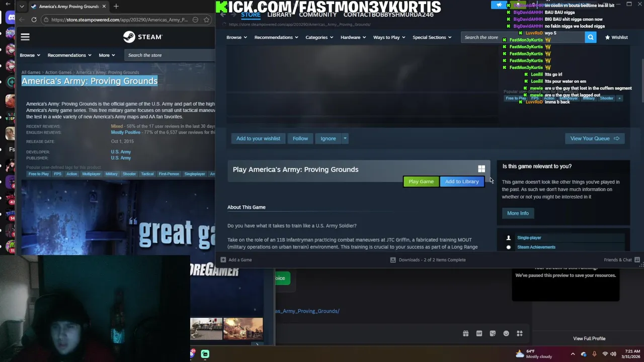Open the Ignore options dropdown arrow
Screen dimensions: 644x362
345,138
